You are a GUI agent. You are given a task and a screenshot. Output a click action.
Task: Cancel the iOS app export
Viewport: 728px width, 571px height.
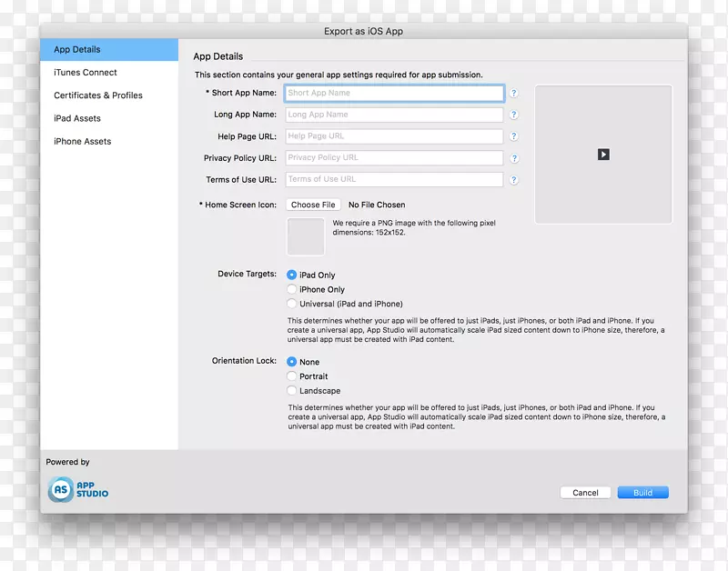(585, 492)
